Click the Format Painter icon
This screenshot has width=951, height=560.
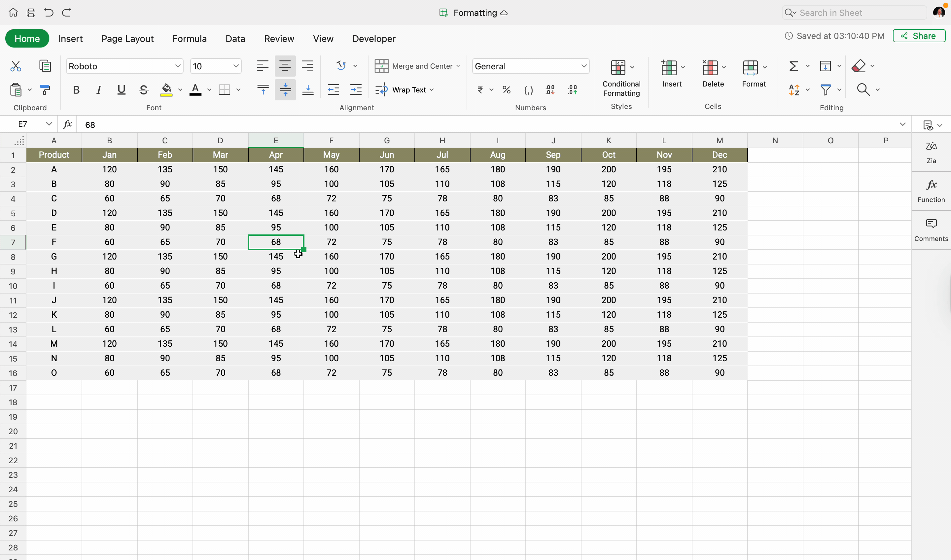tap(45, 90)
